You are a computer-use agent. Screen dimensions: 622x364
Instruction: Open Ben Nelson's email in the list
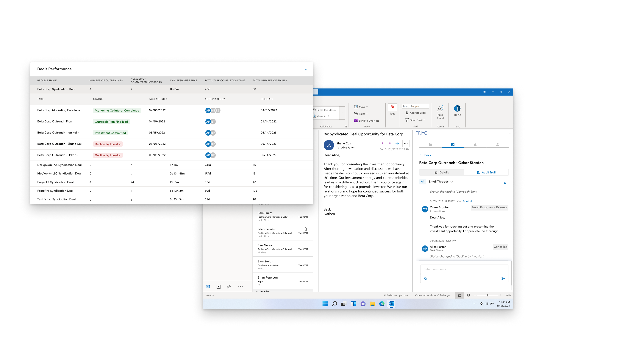coord(283,249)
